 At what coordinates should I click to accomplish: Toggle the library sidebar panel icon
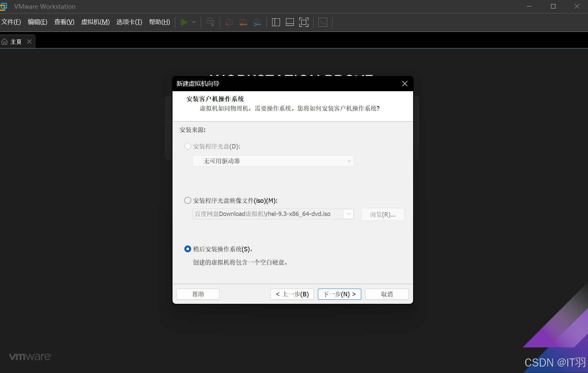[x=276, y=22]
